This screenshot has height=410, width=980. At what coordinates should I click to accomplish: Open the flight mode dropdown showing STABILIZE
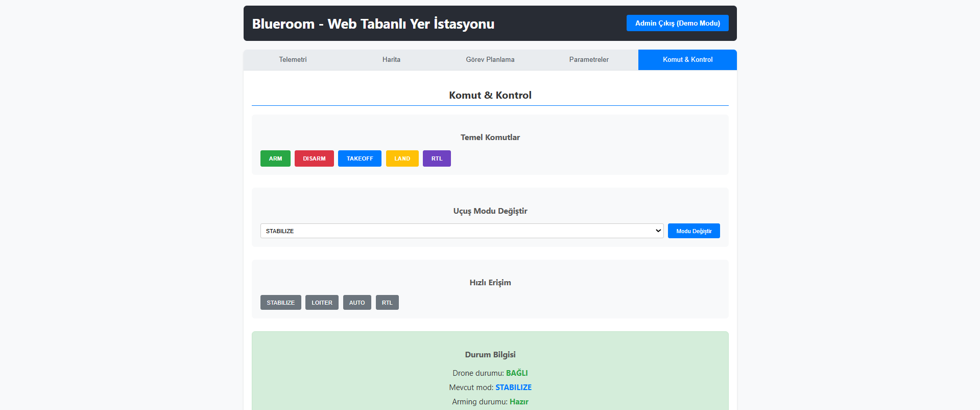[462, 231]
